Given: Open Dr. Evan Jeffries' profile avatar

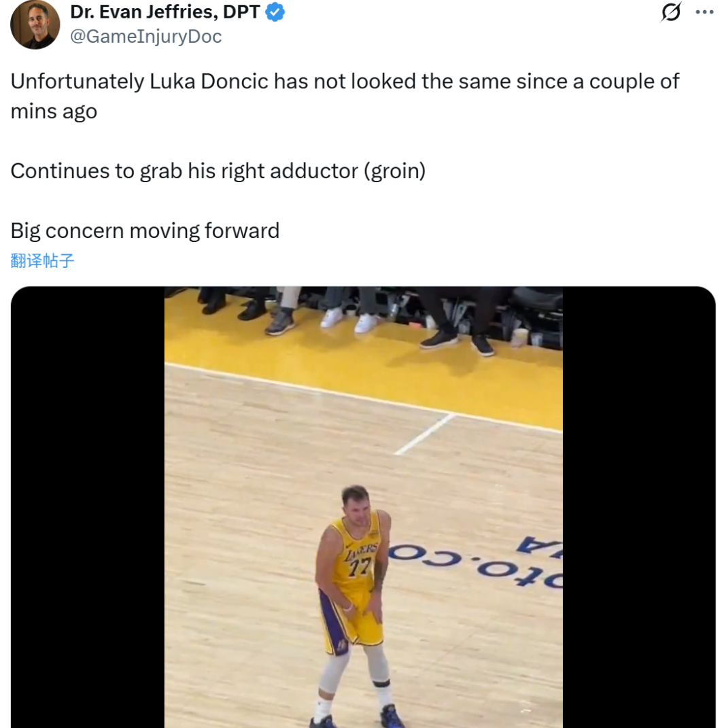Looking at the screenshot, I should pyautogui.click(x=35, y=24).
